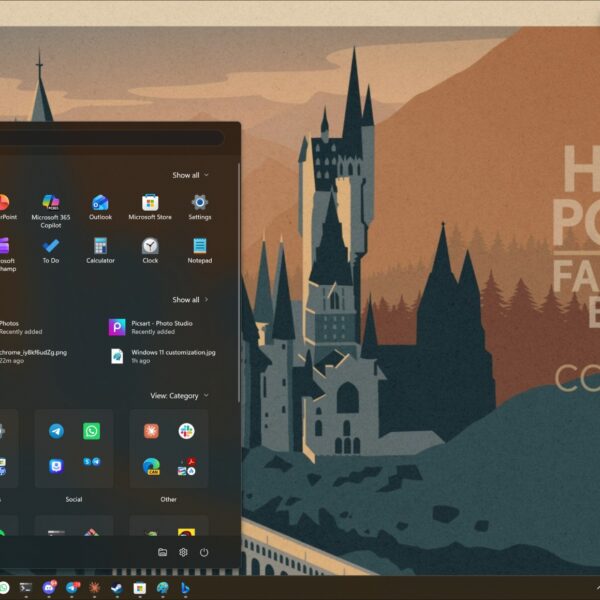
Task: Open Steam from the taskbar
Action: point(117,587)
